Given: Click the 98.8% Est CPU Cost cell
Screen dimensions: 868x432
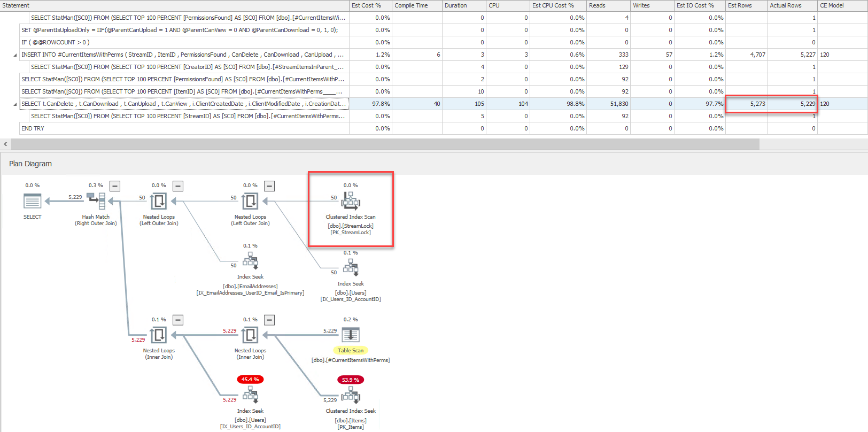Looking at the screenshot, I should [x=558, y=104].
